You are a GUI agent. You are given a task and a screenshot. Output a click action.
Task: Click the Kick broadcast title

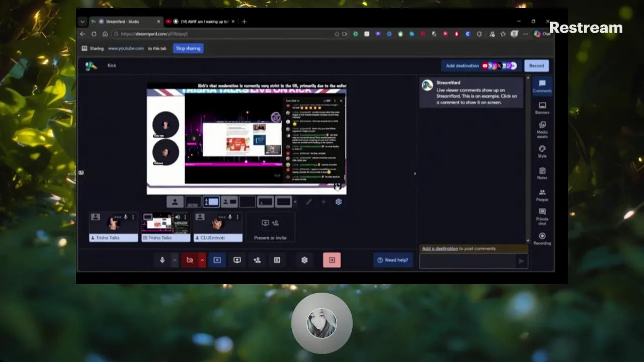[112, 65]
